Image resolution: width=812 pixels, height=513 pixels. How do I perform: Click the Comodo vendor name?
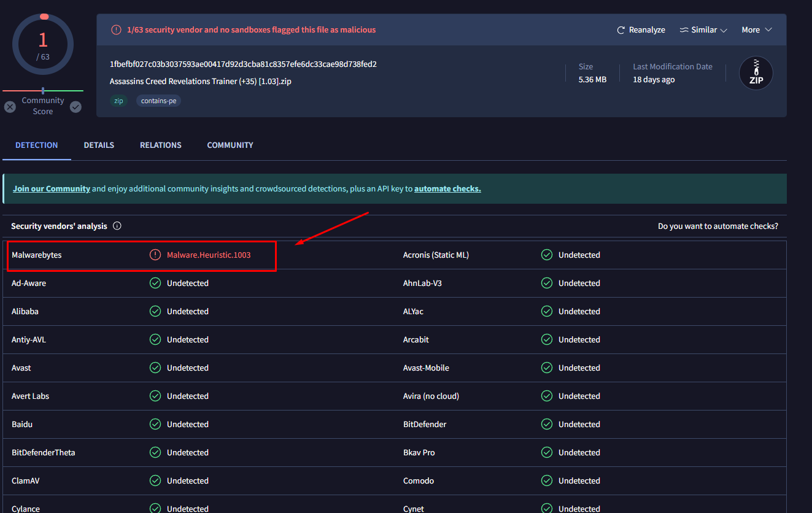tap(419, 480)
